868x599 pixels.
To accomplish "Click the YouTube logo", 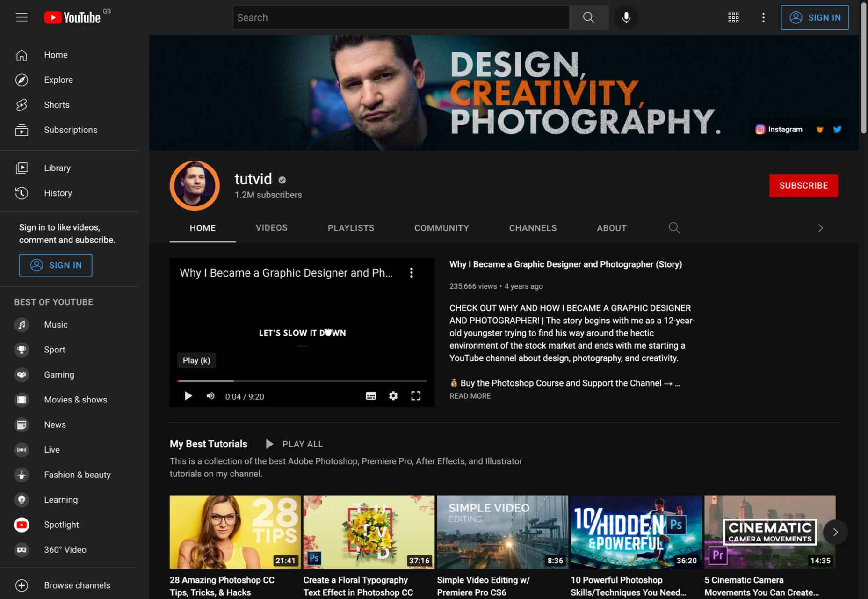I will (72, 17).
